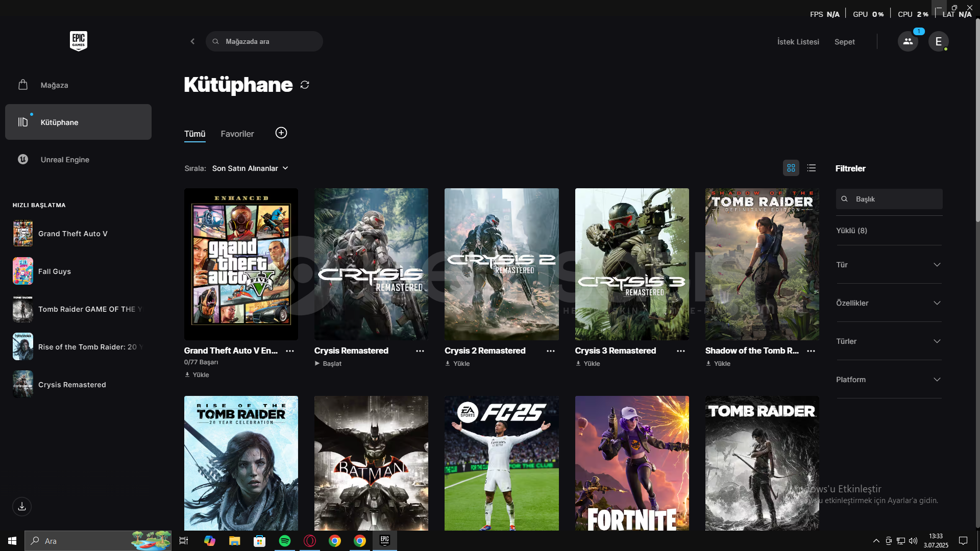Open the EA Sports FC 25 cover
Image resolution: width=980 pixels, height=551 pixels.
click(x=502, y=463)
